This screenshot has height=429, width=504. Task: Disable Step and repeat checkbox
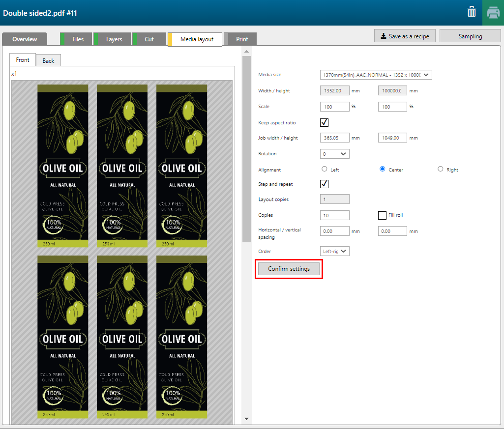[x=324, y=184]
